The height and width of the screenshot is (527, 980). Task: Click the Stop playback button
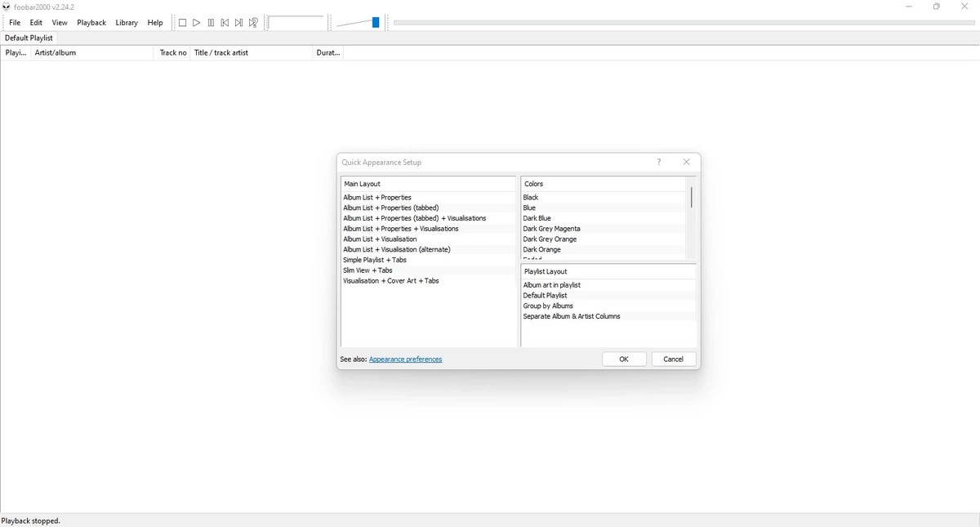[183, 23]
